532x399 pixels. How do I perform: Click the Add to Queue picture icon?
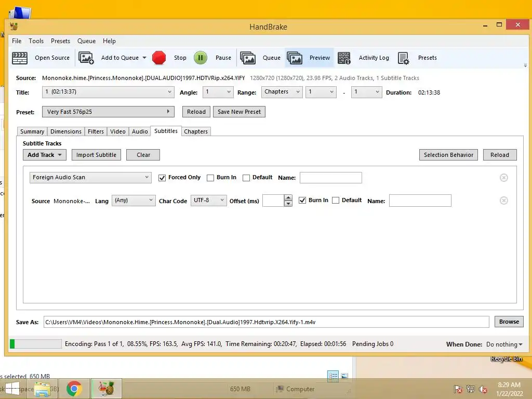point(86,58)
